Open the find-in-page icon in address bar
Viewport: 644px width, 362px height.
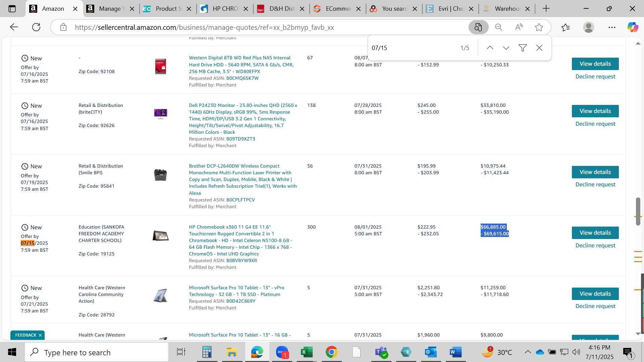[x=478, y=27]
